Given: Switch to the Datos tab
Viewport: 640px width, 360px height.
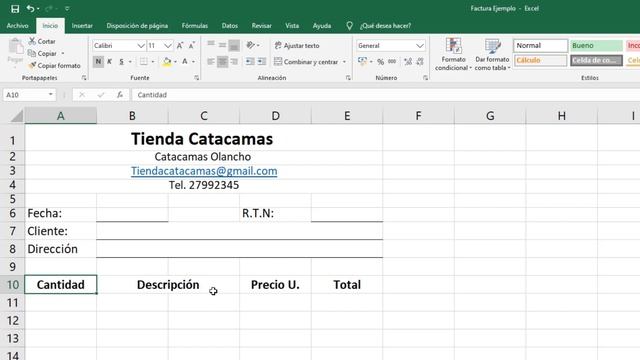Looking at the screenshot, I should point(230,26).
